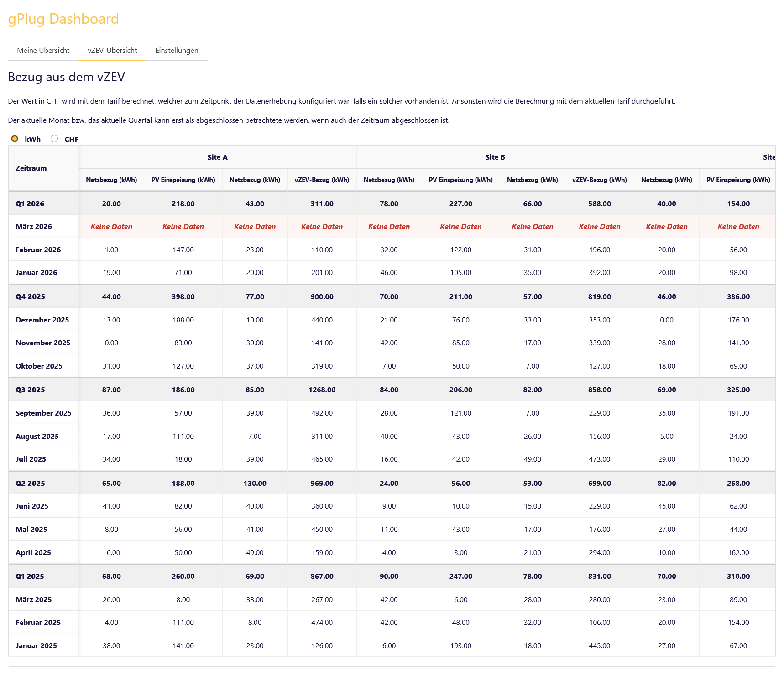The width and height of the screenshot is (784, 676).
Task: Select the Q2 2025 row label
Action: [30, 484]
